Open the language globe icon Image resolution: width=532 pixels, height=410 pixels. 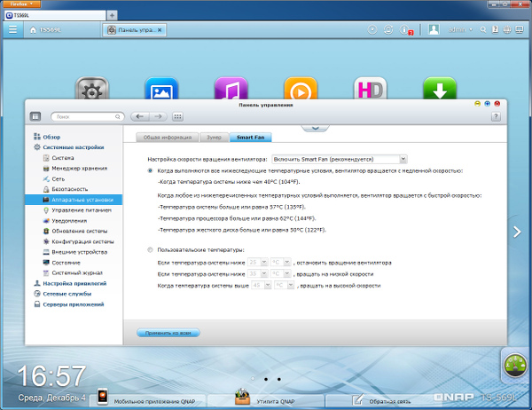pyautogui.click(x=507, y=30)
